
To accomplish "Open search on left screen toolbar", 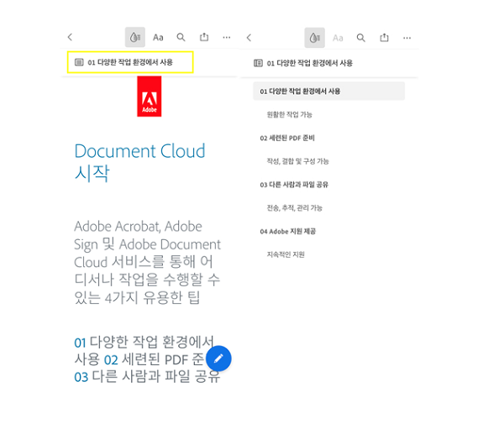I will [181, 37].
